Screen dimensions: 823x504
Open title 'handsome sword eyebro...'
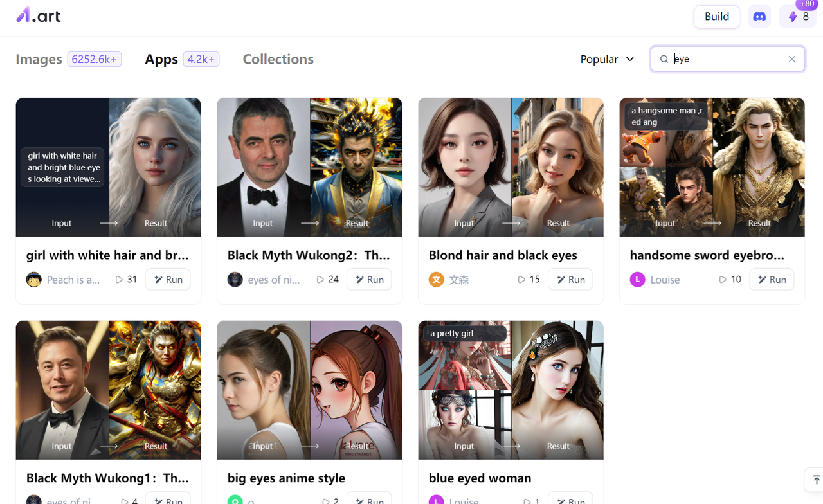pyautogui.click(x=707, y=255)
